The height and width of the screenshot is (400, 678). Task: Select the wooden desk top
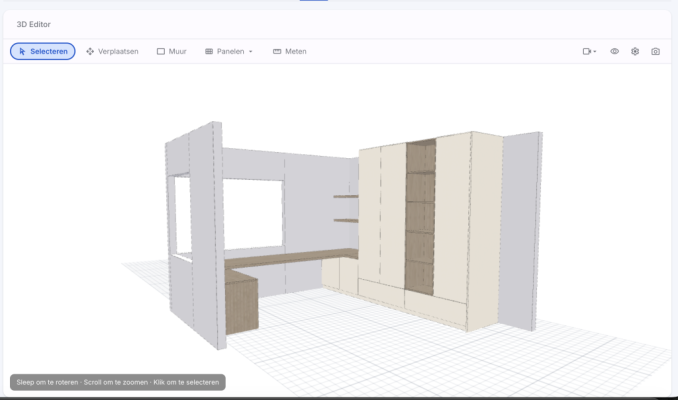292,258
